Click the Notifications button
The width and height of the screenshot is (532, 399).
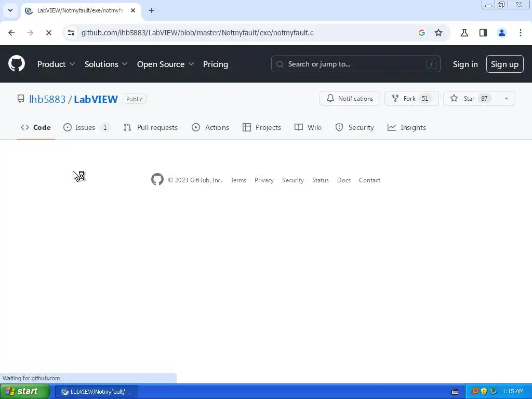pyautogui.click(x=350, y=98)
